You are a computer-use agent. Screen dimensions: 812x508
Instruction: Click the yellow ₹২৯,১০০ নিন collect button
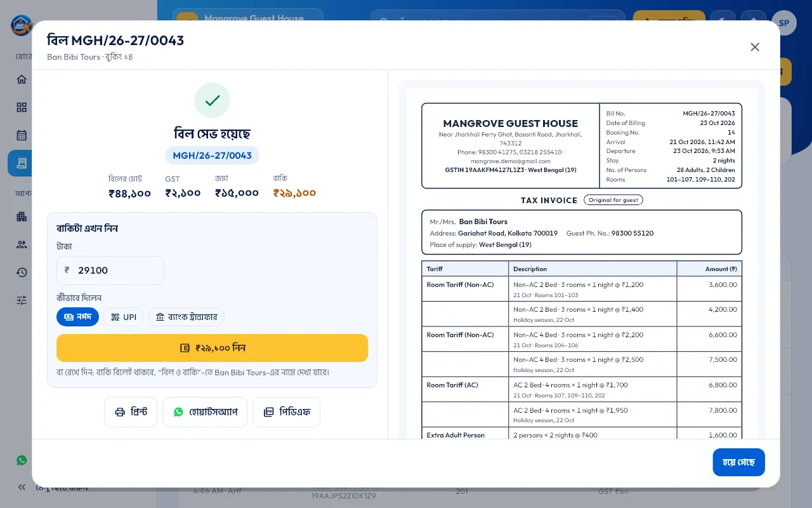(212, 348)
